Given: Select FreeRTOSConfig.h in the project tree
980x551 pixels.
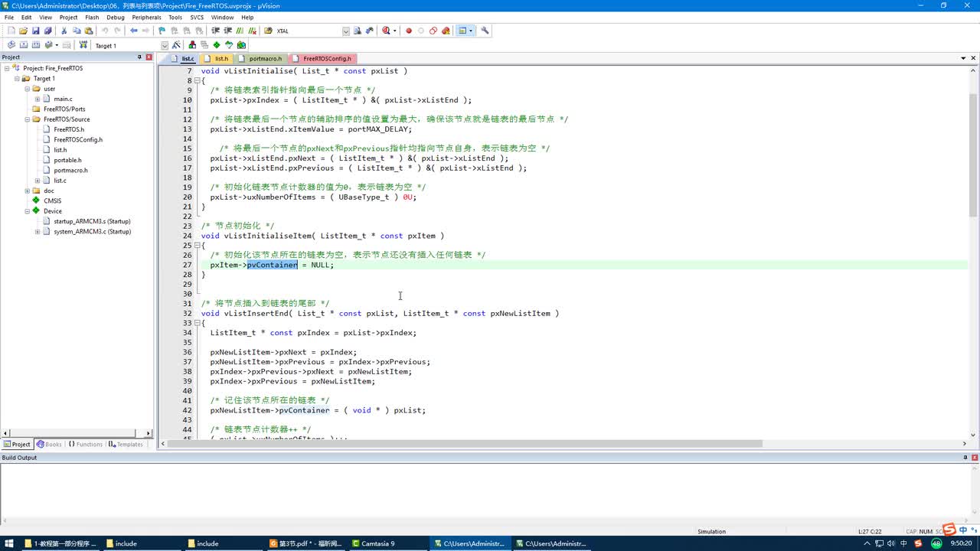Looking at the screenshot, I should pos(78,139).
